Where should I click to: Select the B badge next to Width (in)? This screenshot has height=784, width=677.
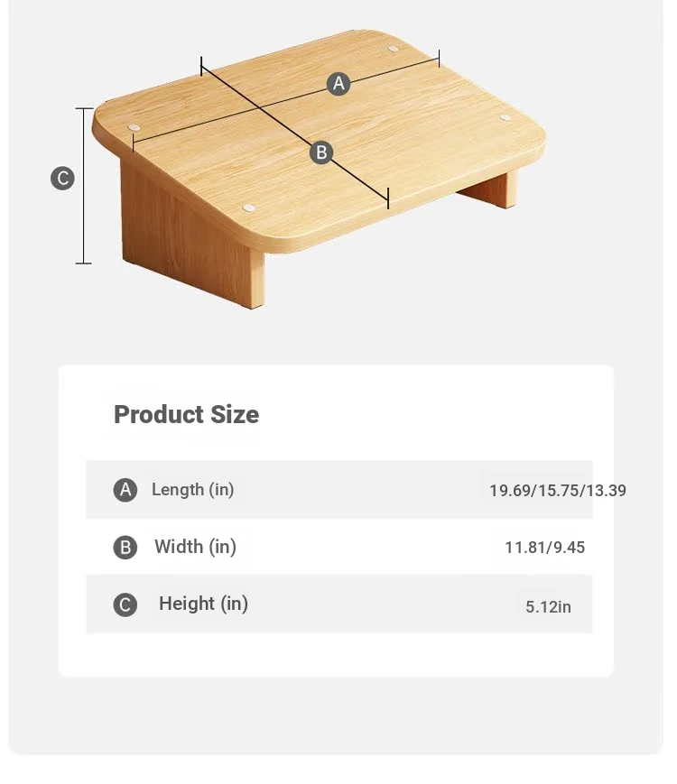pos(125,548)
